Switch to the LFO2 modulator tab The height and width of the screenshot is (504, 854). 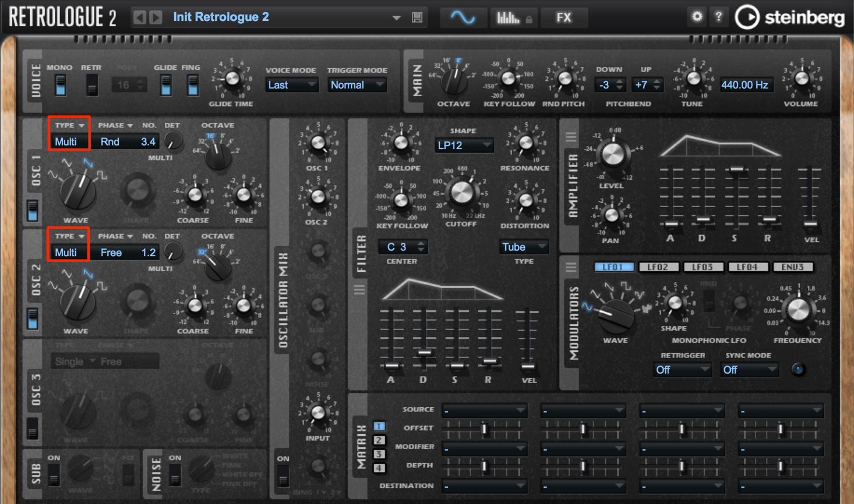pos(658,267)
